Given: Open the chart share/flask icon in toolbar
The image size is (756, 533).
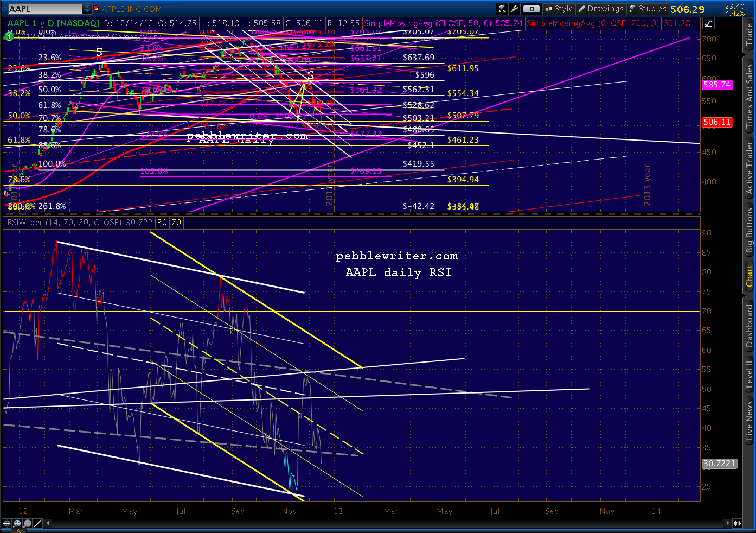Looking at the screenshot, I should click(x=502, y=9).
